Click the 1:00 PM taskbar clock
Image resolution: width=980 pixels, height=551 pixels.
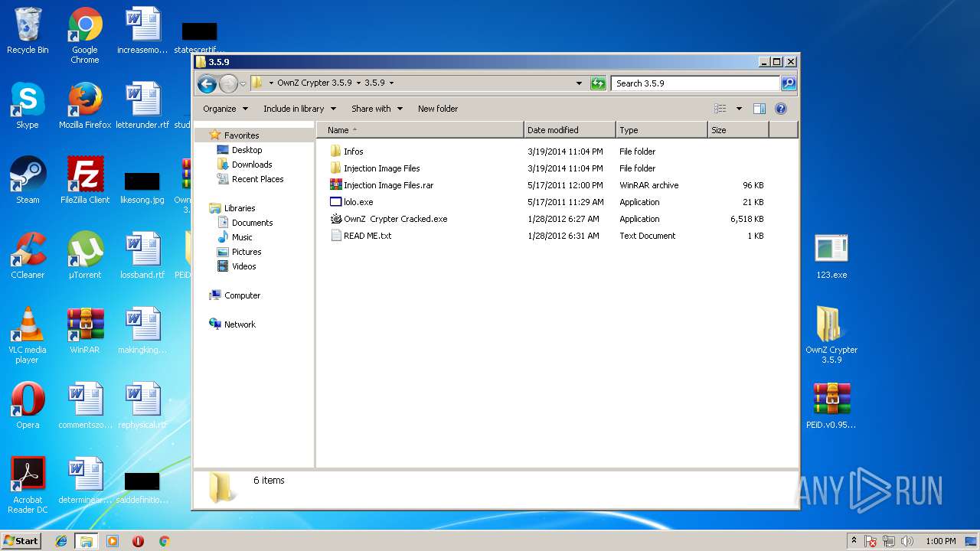(941, 541)
